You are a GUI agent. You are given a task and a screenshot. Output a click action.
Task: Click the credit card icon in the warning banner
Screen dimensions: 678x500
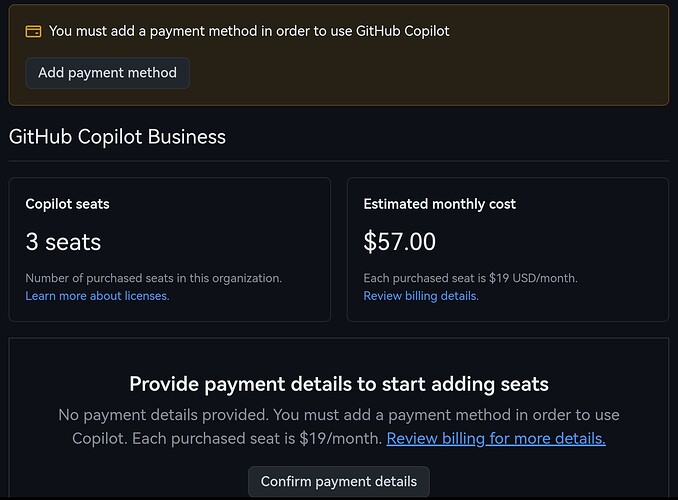33,32
